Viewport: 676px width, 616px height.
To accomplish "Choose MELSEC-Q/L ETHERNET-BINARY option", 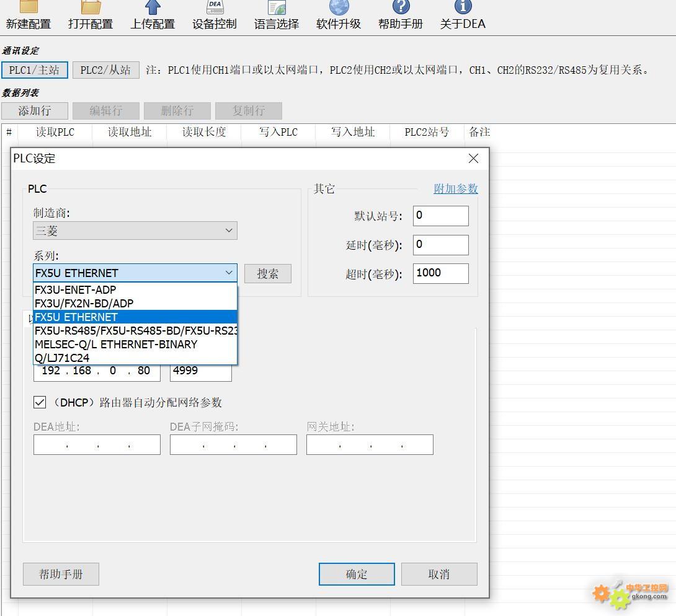I will [x=135, y=344].
